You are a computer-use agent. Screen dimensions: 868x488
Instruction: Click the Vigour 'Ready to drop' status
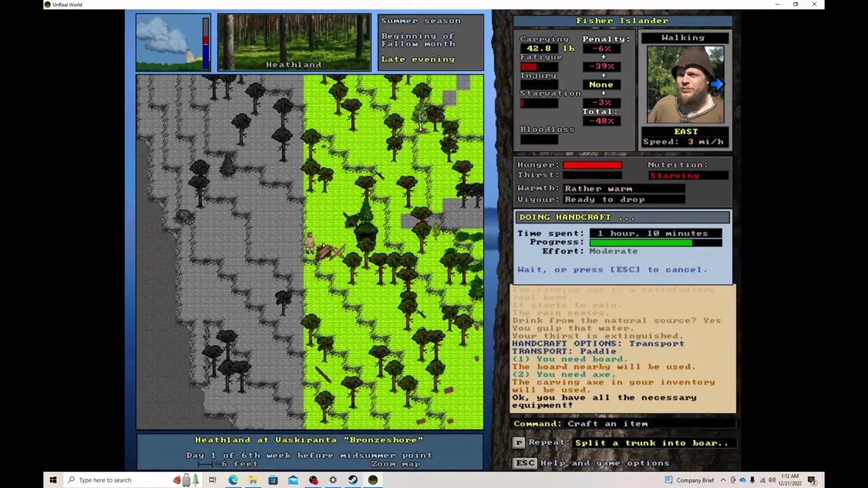coord(624,199)
